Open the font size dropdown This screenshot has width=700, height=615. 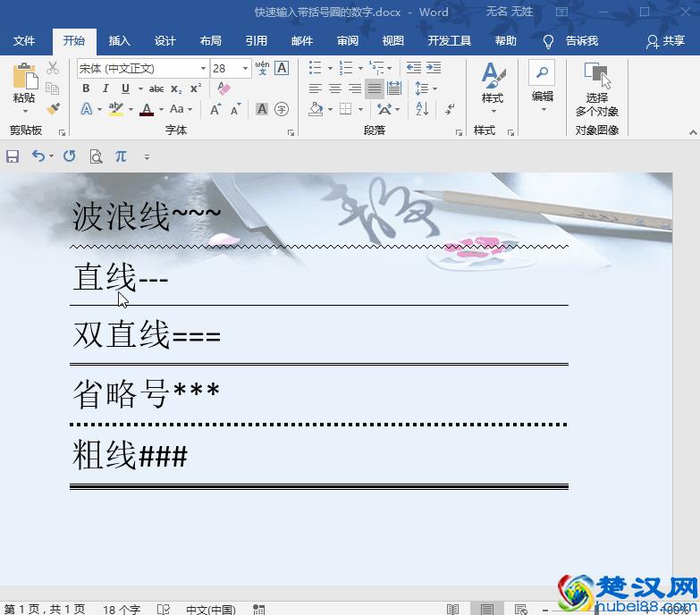coord(245,68)
